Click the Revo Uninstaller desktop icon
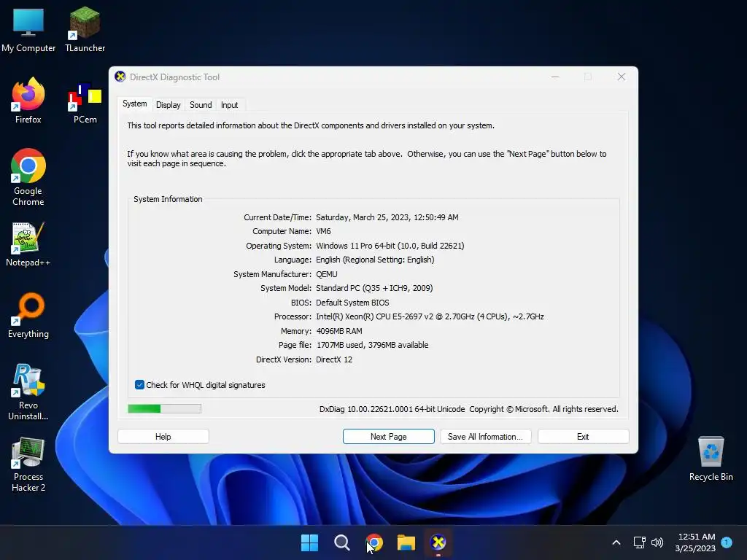 28,392
